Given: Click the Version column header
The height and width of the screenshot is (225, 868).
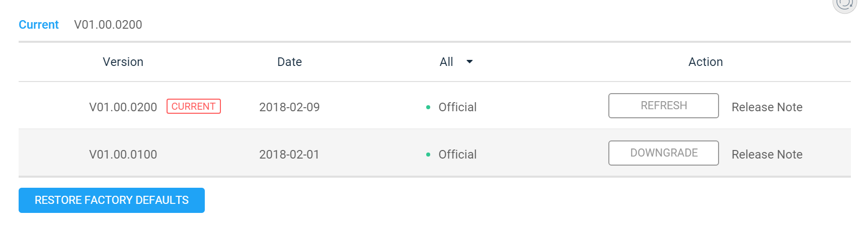Looking at the screenshot, I should [123, 62].
